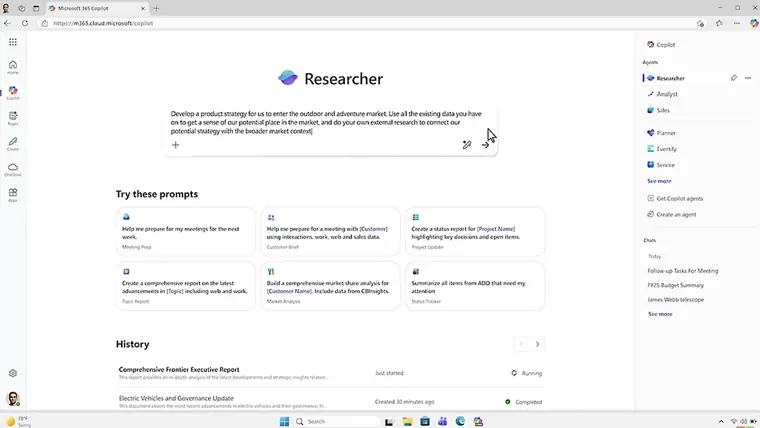Open Create in left sidebar
Viewport: 760px width, 428px height.
(13, 144)
